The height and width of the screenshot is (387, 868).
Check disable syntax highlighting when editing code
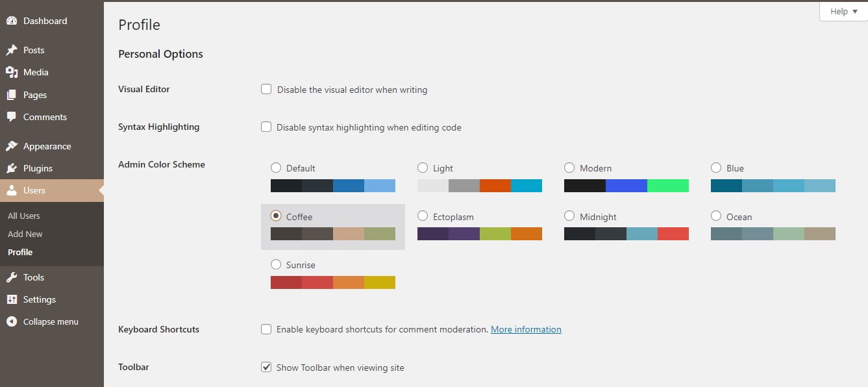click(x=266, y=127)
